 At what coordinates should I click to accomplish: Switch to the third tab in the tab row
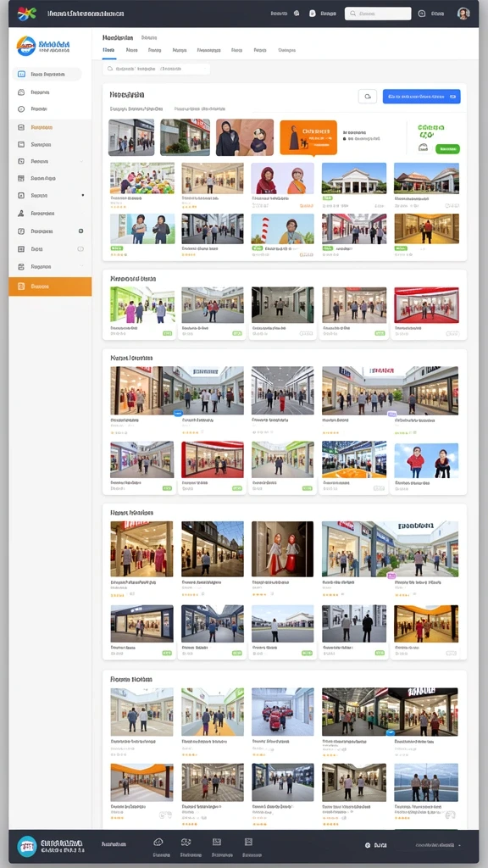(x=154, y=50)
